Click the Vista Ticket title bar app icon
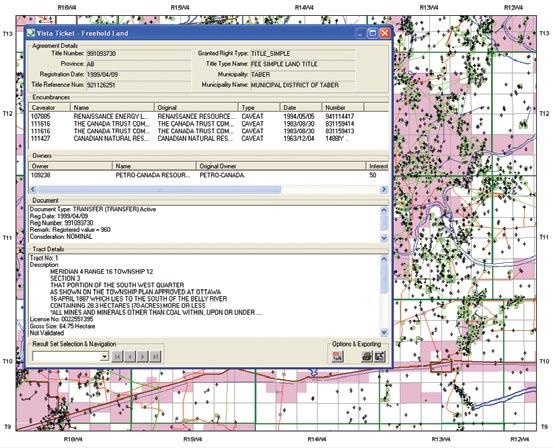This screenshot has width=553, height=448. point(31,33)
